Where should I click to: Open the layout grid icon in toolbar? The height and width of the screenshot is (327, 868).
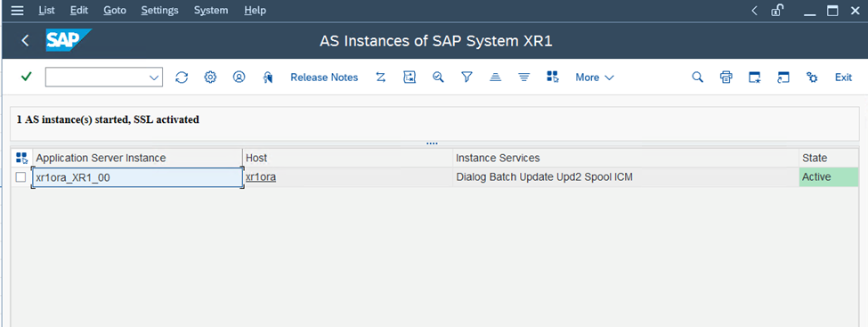(553, 77)
